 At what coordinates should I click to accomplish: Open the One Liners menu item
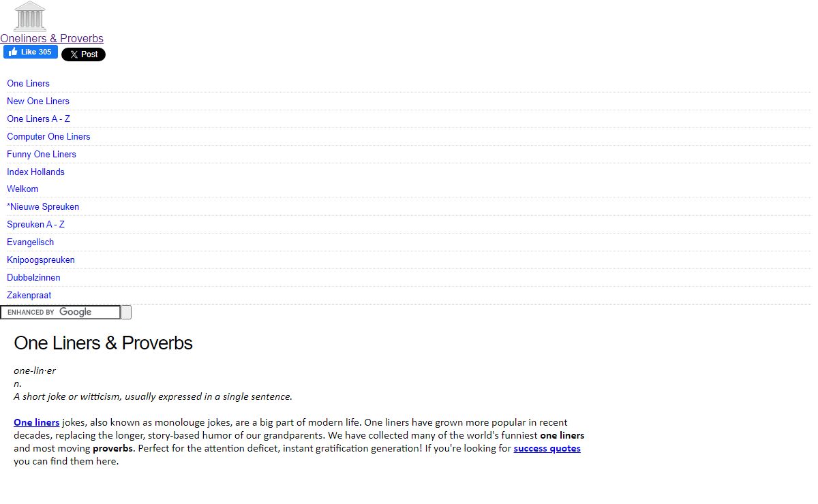pos(29,83)
